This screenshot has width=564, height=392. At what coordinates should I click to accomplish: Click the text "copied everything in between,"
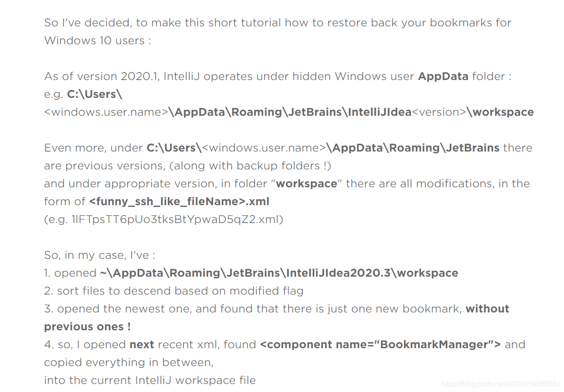[129, 362]
